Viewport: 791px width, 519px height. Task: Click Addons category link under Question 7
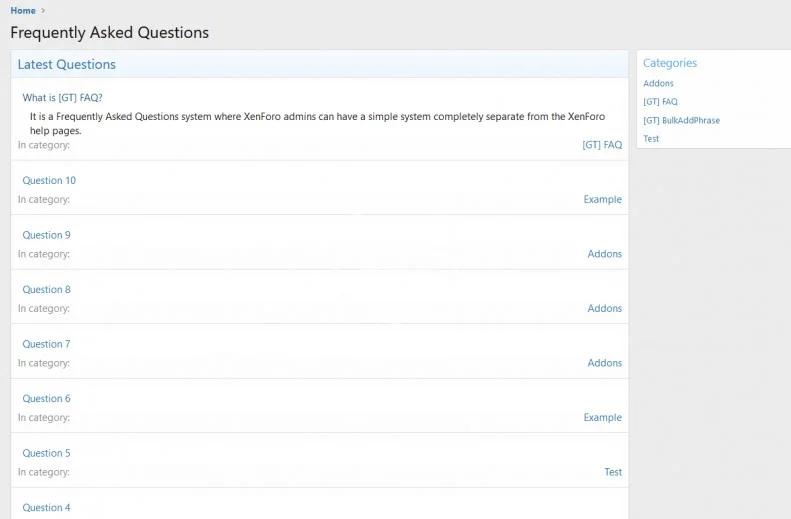click(x=604, y=363)
